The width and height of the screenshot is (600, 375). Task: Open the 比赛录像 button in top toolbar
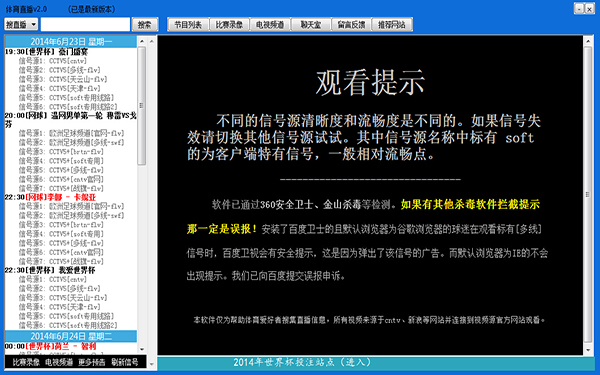click(x=229, y=24)
